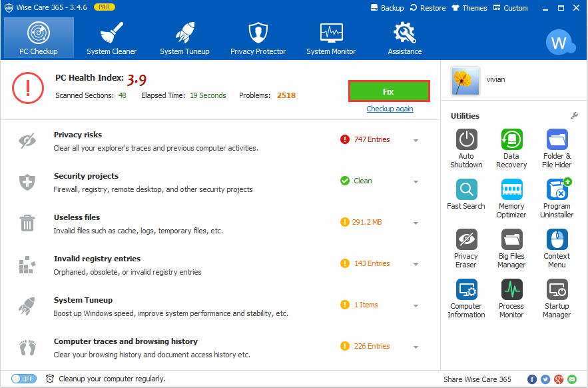Expand the Invalid registry entries section
588x388 pixels.
point(416,265)
